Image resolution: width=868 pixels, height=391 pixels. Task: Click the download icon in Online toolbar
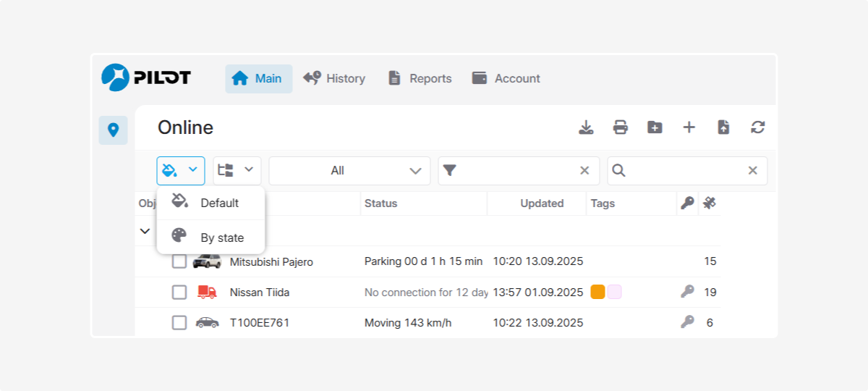coord(586,127)
